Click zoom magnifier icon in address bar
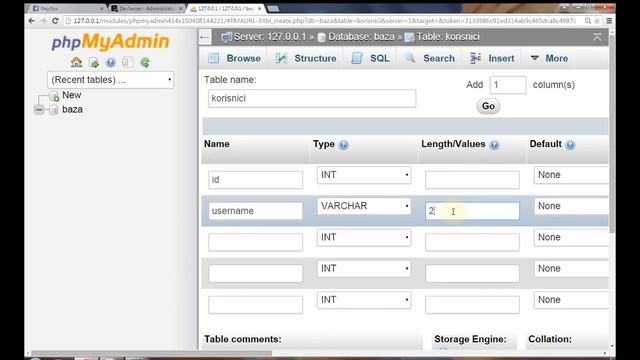This screenshot has height=360, width=640. [588, 20]
